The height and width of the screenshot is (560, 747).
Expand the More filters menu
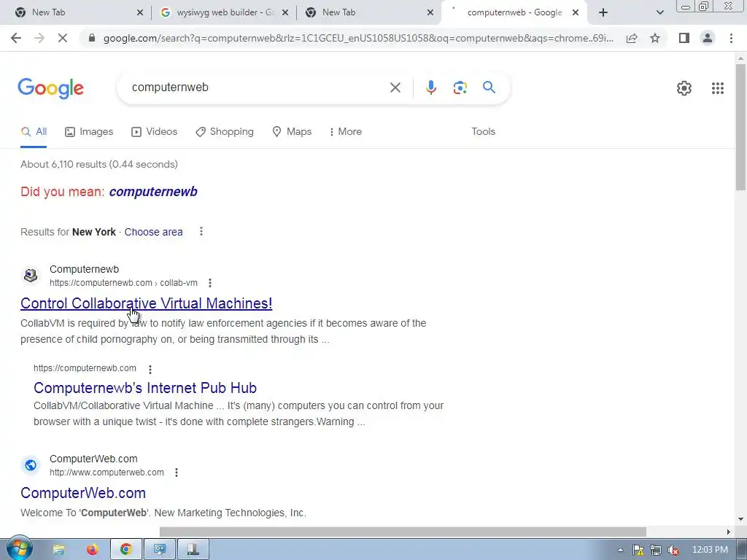pyautogui.click(x=345, y=132)
